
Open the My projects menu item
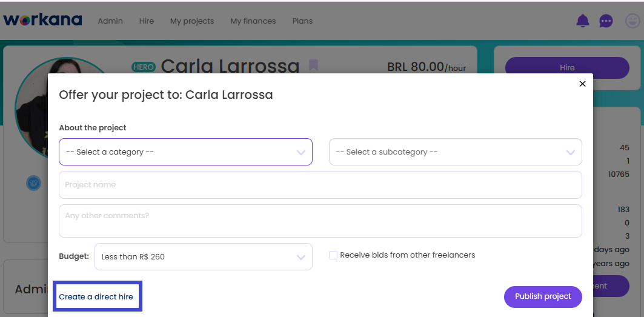(192, 21)
